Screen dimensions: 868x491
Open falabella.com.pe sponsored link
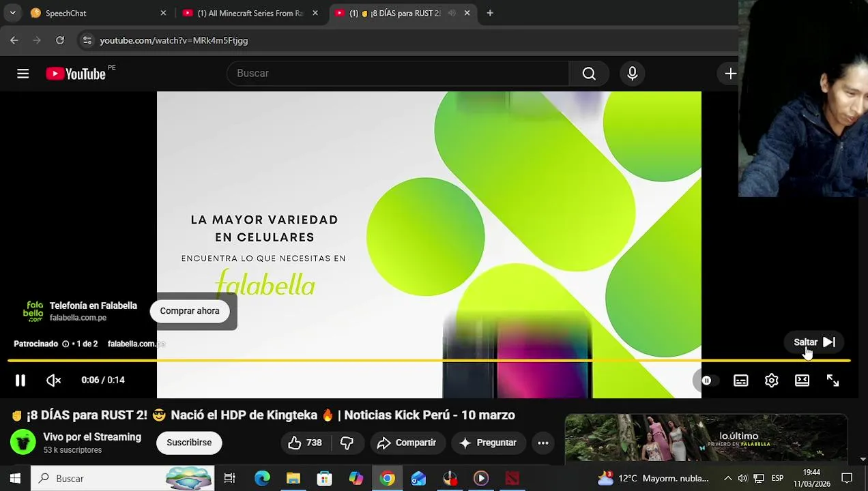coord(136,344)
